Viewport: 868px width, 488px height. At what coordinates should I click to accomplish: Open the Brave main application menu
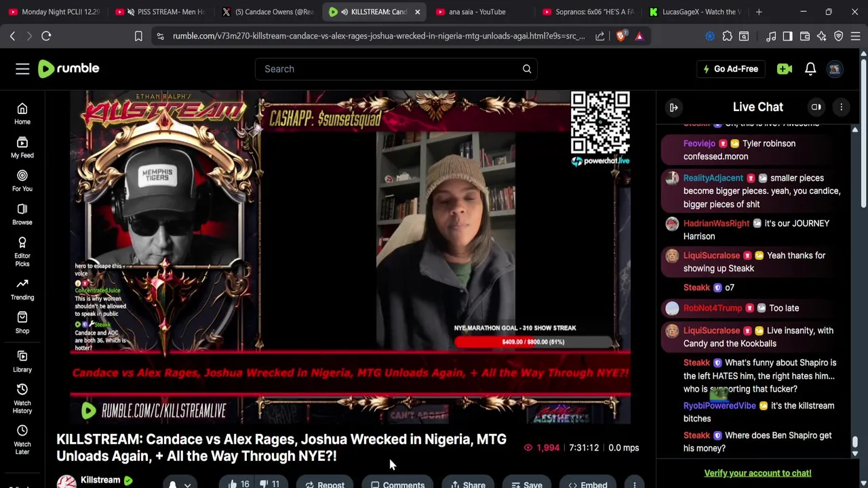point(855,36)
